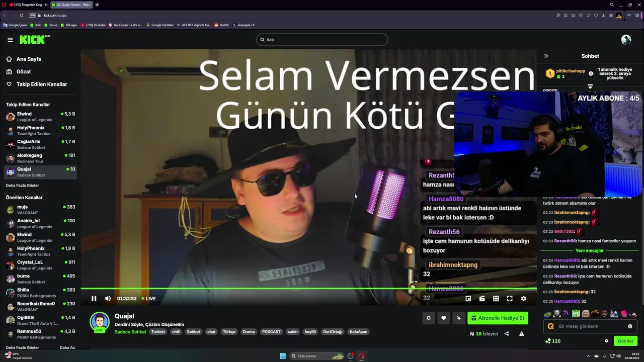Insert the purple pickaxe emote

click(x=566, y=314)
